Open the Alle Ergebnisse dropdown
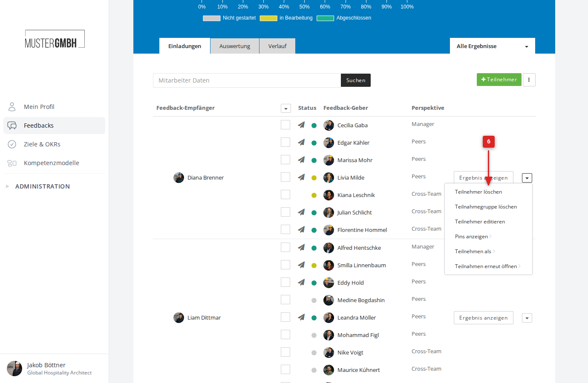This screenshot has height=383, width=588. (493, 46)
